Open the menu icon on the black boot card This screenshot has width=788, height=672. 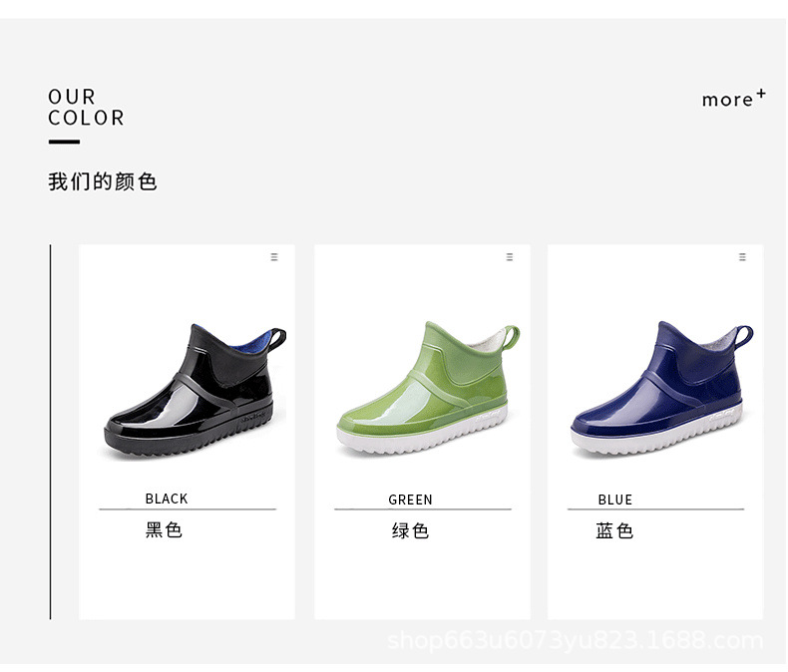tap(274, 257)
